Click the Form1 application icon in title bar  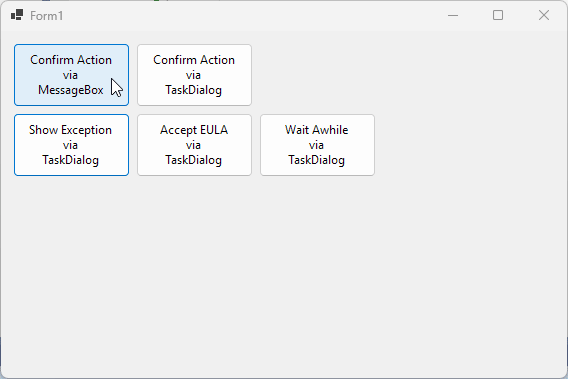17,15
